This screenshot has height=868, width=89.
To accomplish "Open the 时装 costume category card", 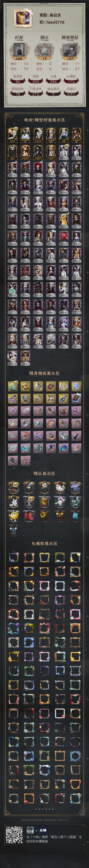I will (19, 52).
